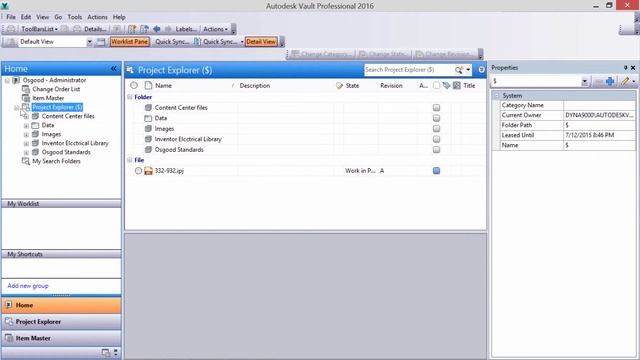Toggle checkbox for Images folder row
Image resolution: width=640 pixels, height=360 pixels.
[x=436, y=129]
